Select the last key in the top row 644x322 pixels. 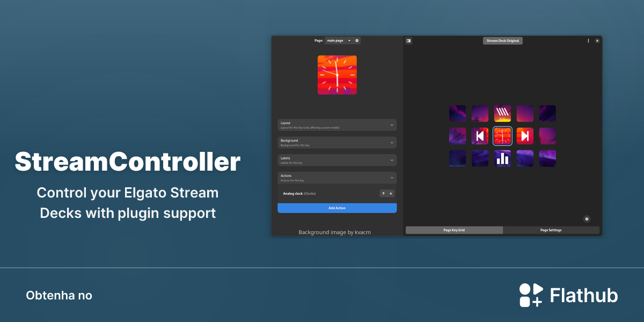[547, 113]
